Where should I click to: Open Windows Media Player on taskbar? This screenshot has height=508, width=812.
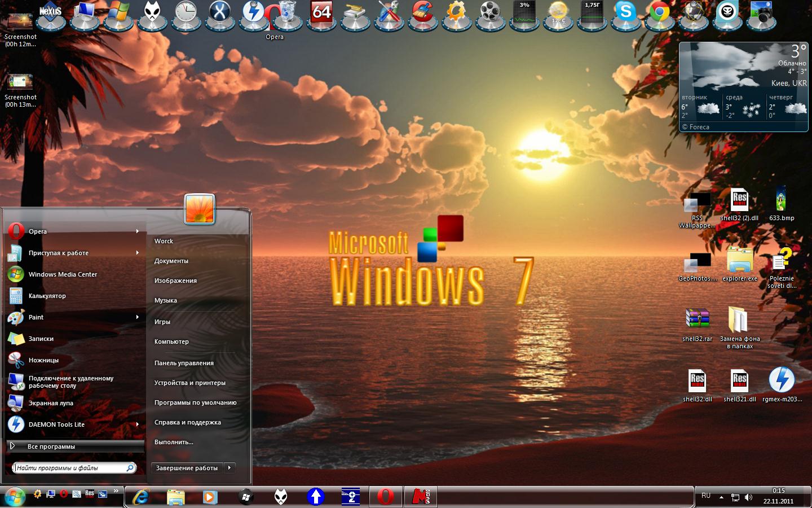(x=210, y=497)
